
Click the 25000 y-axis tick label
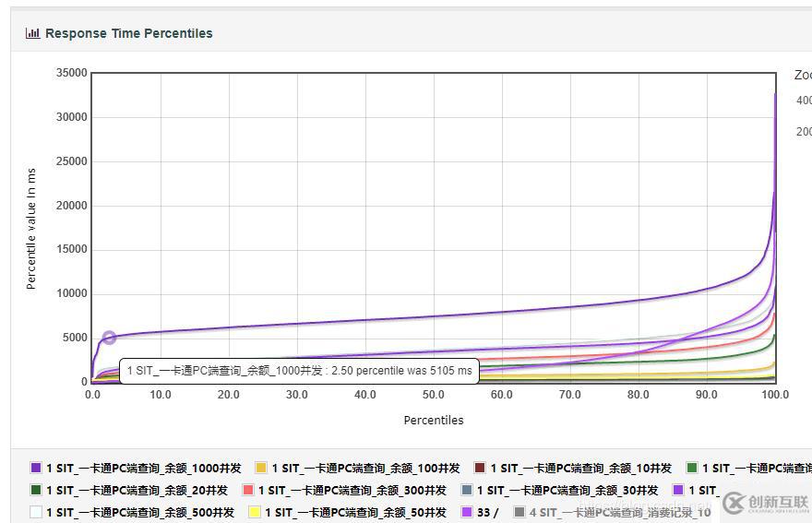72,161
